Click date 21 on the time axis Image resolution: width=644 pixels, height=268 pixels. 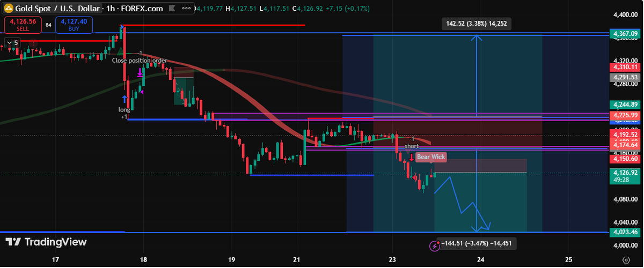297,259
